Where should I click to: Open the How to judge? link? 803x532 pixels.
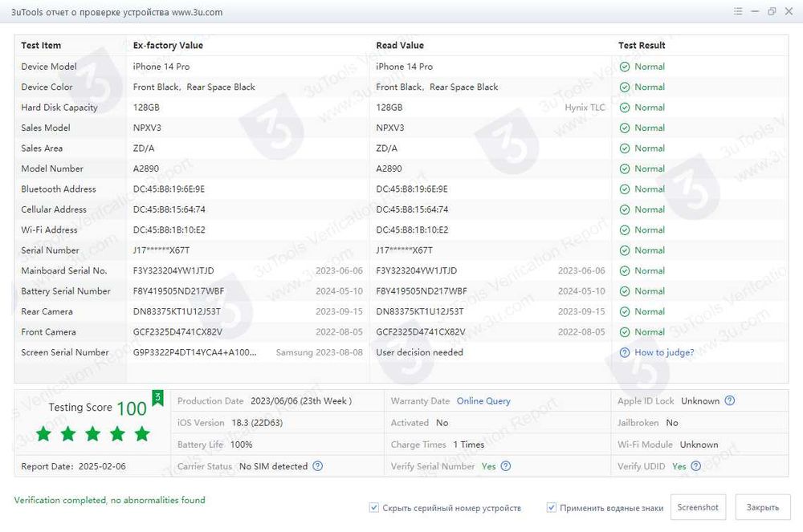(664, 352)
